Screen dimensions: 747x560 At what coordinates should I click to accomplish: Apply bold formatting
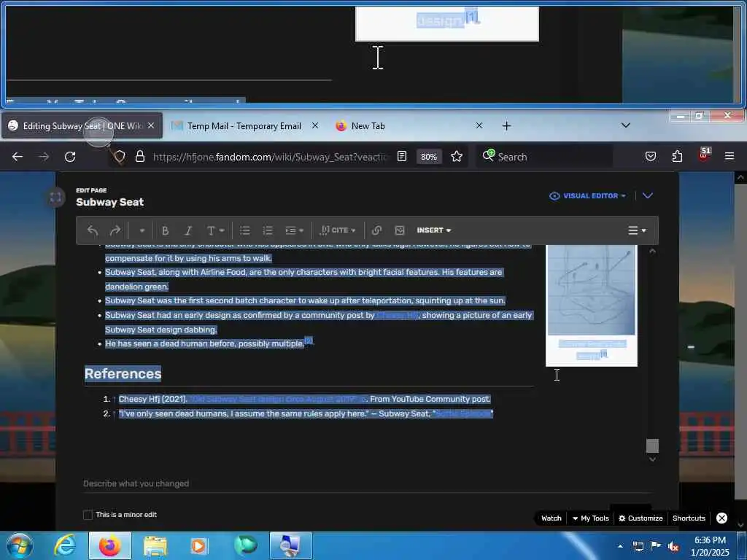click(x=166, y=230)
